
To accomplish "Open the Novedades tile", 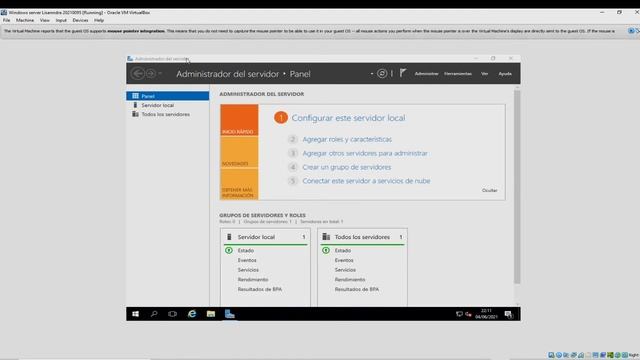I will point(239,152).
